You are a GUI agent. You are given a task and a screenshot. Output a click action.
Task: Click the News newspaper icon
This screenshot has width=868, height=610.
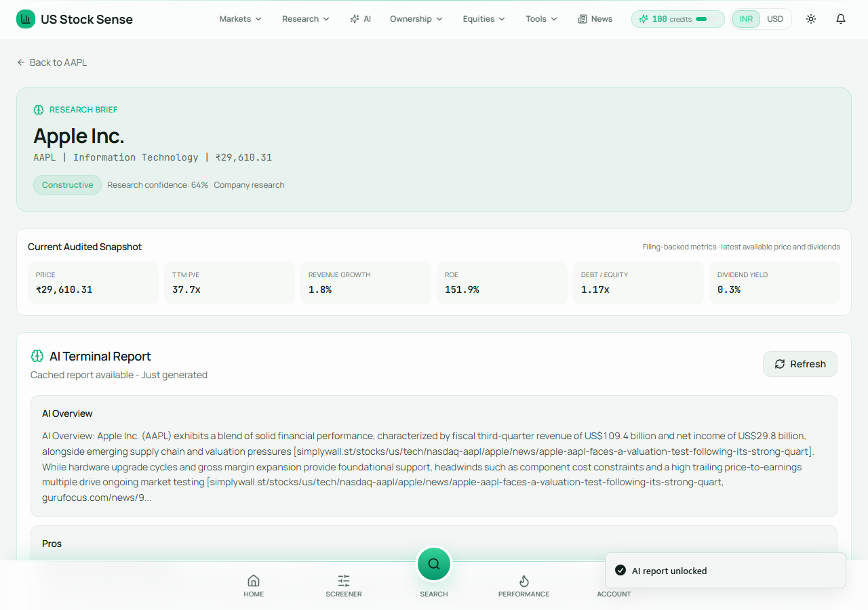[x=583, y=19]
